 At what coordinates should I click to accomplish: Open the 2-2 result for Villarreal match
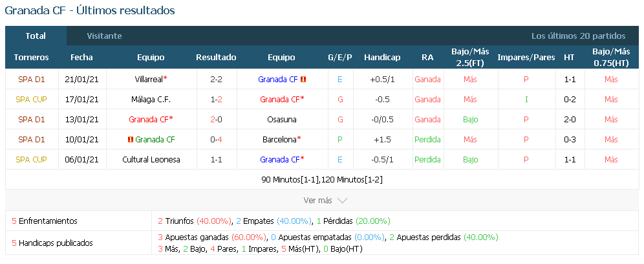[x=216, y=80]
